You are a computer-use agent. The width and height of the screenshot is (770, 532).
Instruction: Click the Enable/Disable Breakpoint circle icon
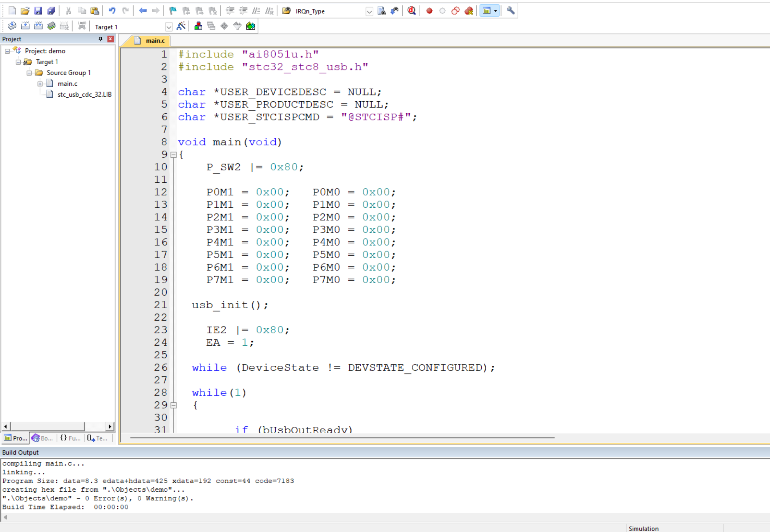(x=442, y=11)
